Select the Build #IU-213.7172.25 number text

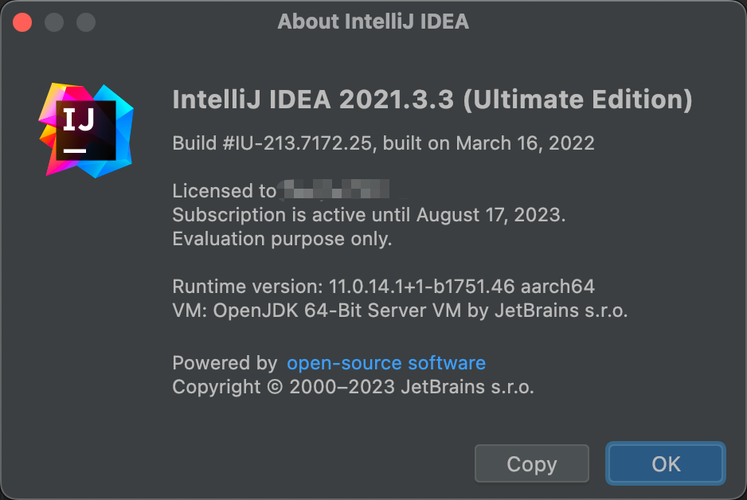[x=272, y=143]
